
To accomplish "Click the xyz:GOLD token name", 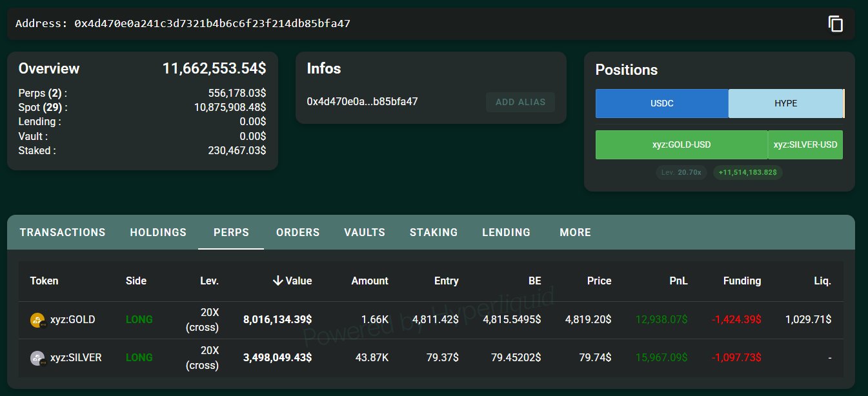I will pos(72,320).
